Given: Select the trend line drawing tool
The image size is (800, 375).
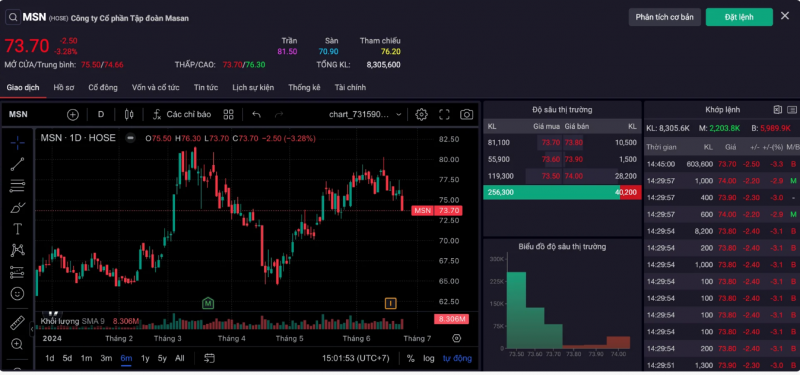Looking at the screenshot, I should click(x=17, y=164).
